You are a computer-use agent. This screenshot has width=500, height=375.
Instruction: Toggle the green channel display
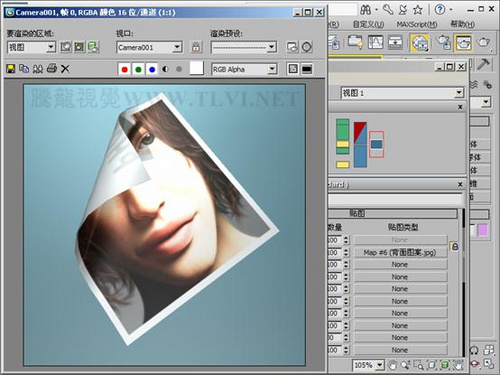tap(138, 69)
